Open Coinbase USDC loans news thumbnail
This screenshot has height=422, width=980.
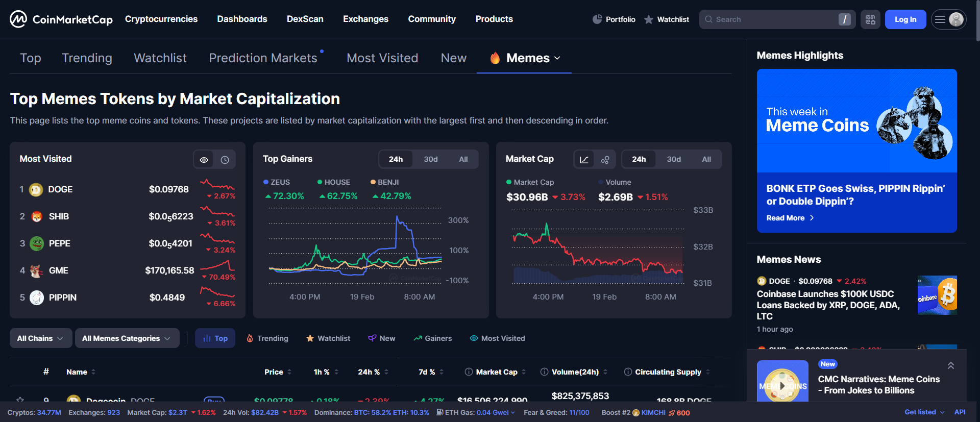pos(937,295)
